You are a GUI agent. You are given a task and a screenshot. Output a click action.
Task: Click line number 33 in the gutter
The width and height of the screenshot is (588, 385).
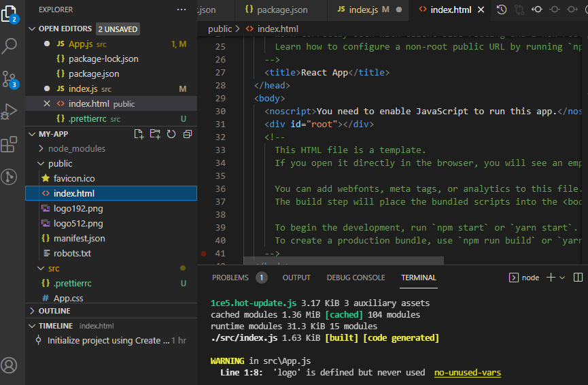point(220,150)
